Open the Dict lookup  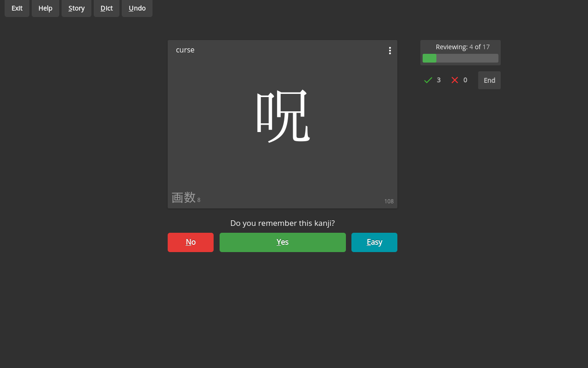(106, 8)
